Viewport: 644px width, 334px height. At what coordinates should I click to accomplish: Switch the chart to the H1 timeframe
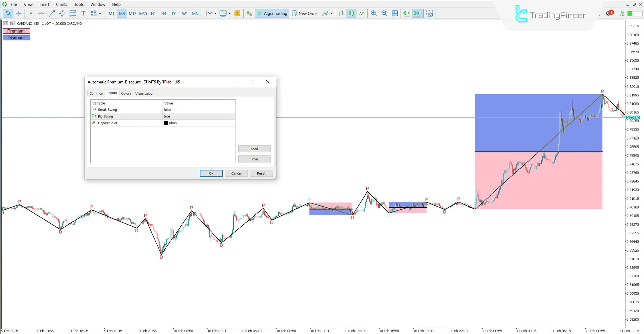(153, 13)
